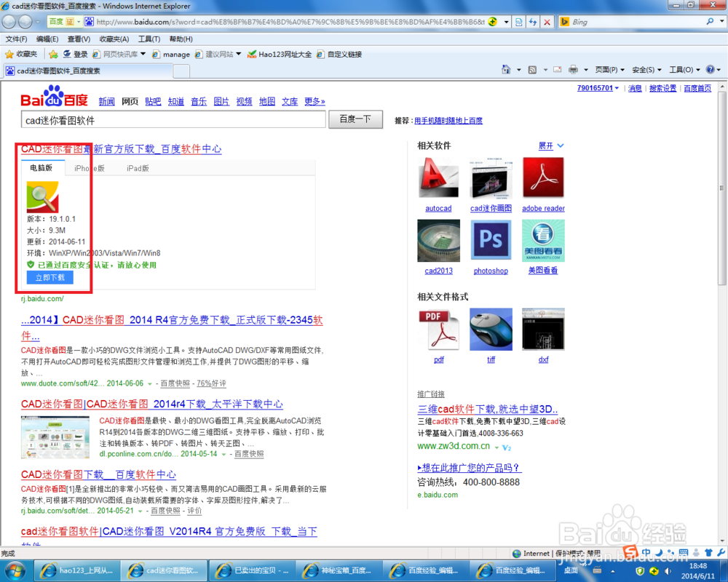Viewport: 728px width, 582px height.
Task: Open the adobe reader icon
Action: tap(543, 178)
